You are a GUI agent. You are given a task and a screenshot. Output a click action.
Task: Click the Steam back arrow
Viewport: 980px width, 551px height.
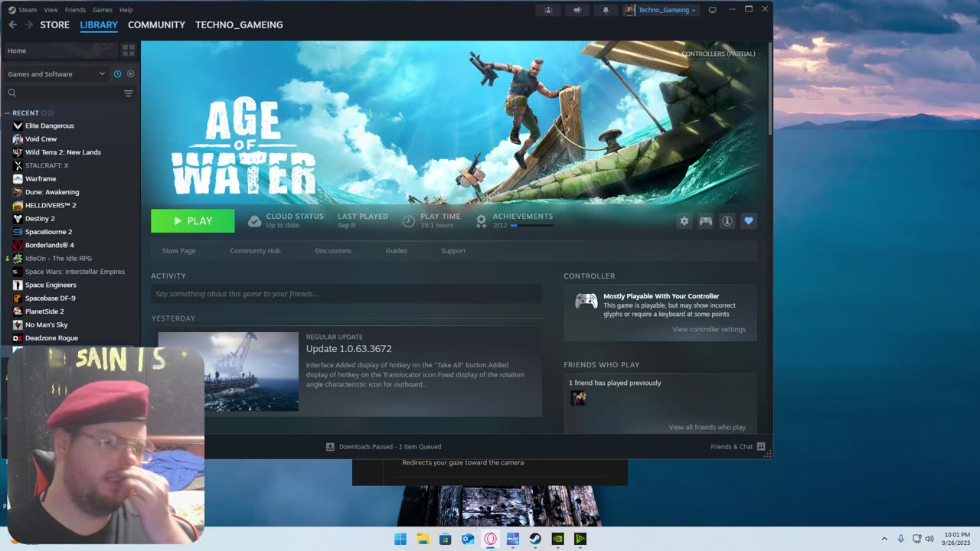tap(12, 24)
